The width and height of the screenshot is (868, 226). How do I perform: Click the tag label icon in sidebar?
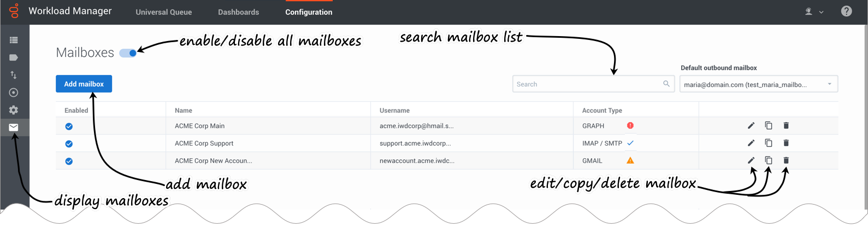[14, 57]
